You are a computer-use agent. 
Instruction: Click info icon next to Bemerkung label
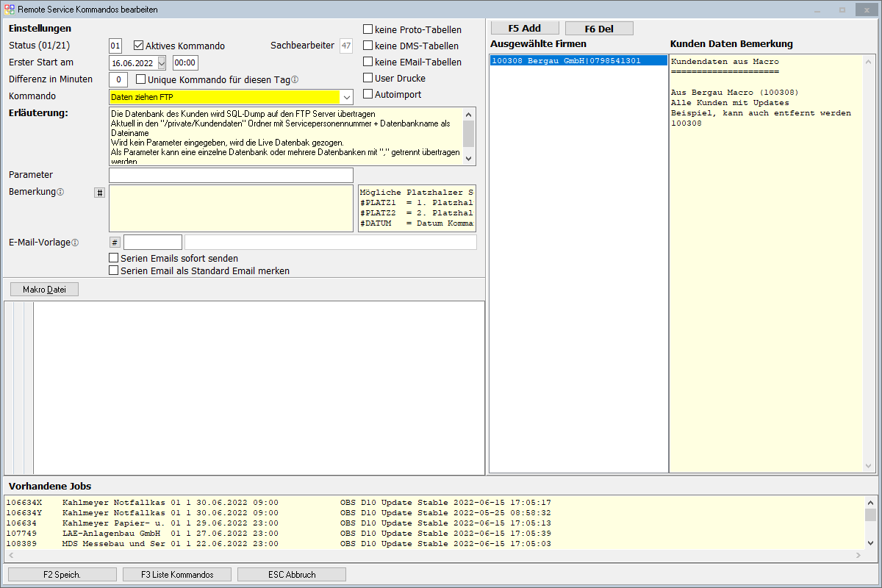(60, 193)
